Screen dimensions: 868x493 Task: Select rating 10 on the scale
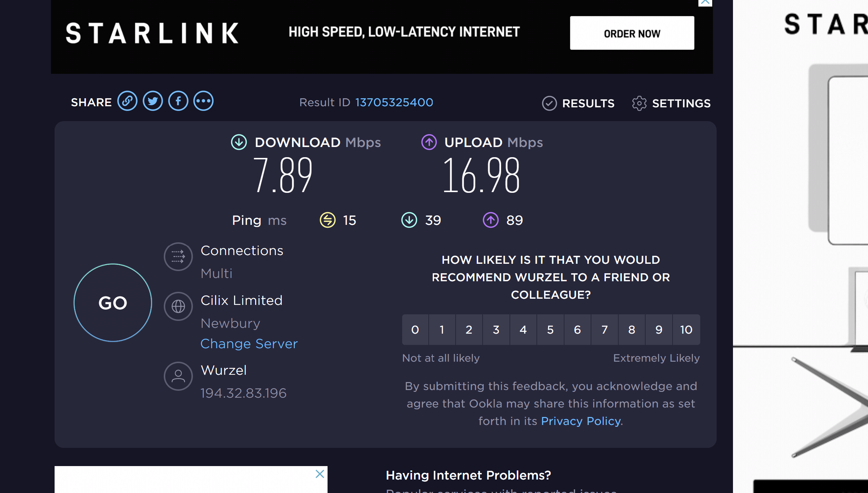[x=686, y=330]
